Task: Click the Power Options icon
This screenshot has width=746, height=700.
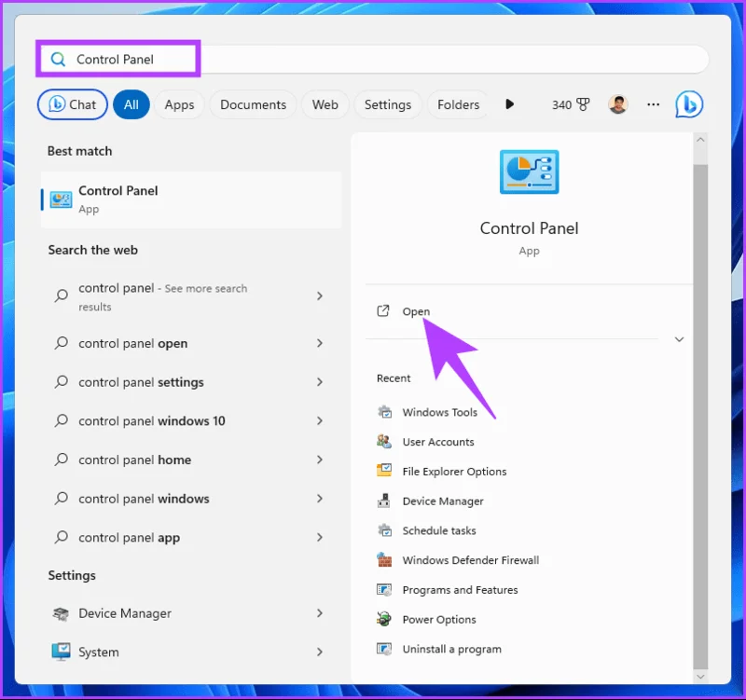Action: pyautogui.click(x=384, y=619)
